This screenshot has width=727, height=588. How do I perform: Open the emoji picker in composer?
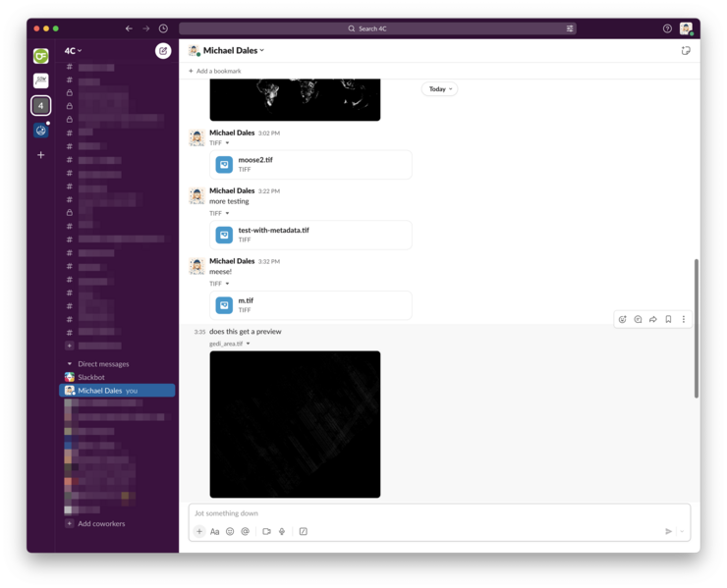pyautogui.click(x=230, y=531)
